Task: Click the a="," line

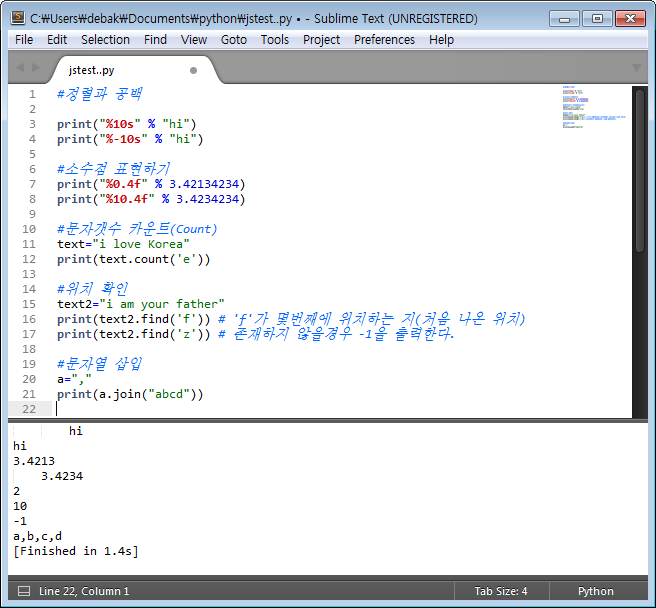Action: click(74, 379)
